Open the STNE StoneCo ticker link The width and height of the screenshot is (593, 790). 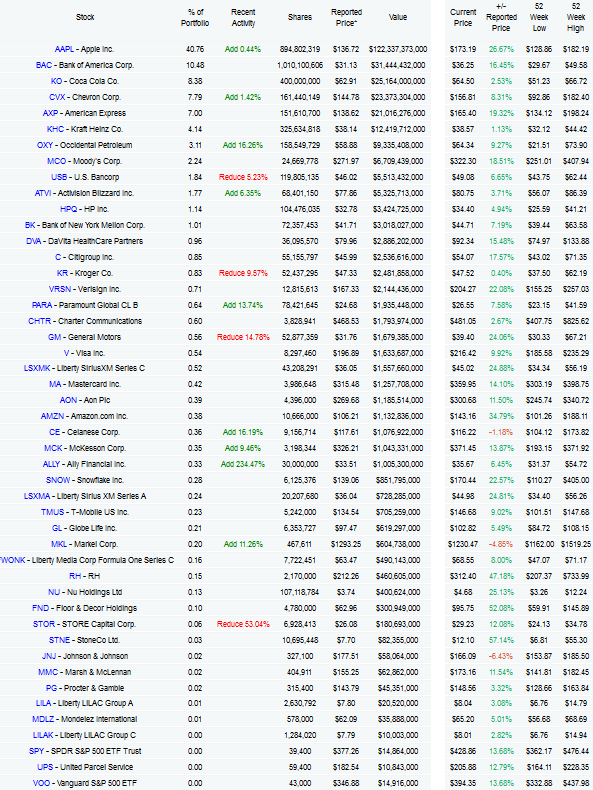click(59, 640)
